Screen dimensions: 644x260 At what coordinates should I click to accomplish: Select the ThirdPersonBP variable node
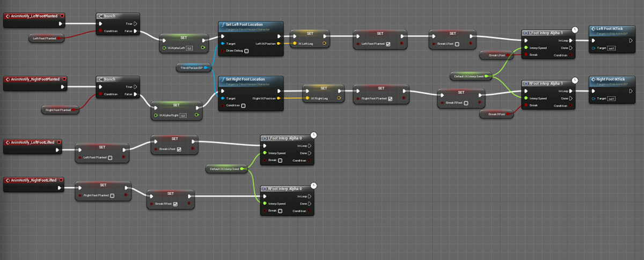pos(193,68)
